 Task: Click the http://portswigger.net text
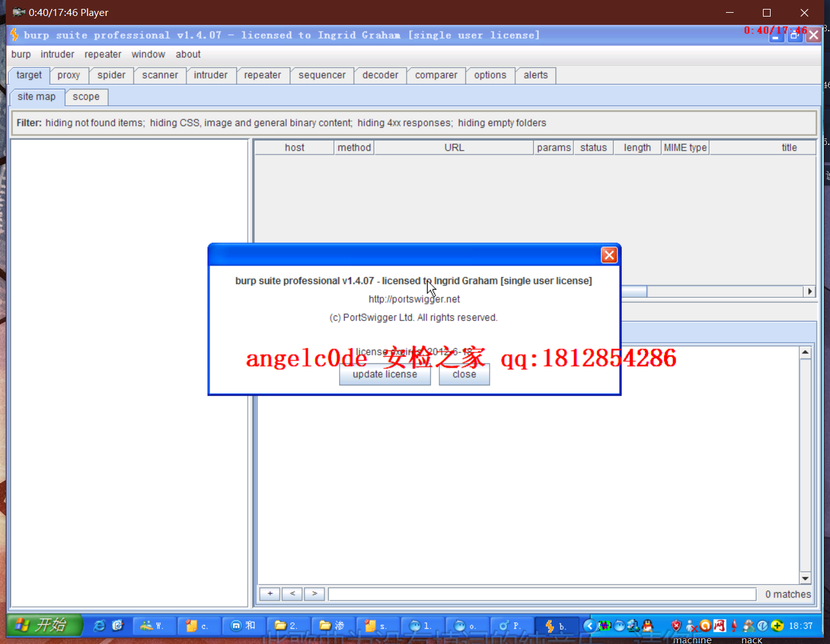tap(414, 299)
